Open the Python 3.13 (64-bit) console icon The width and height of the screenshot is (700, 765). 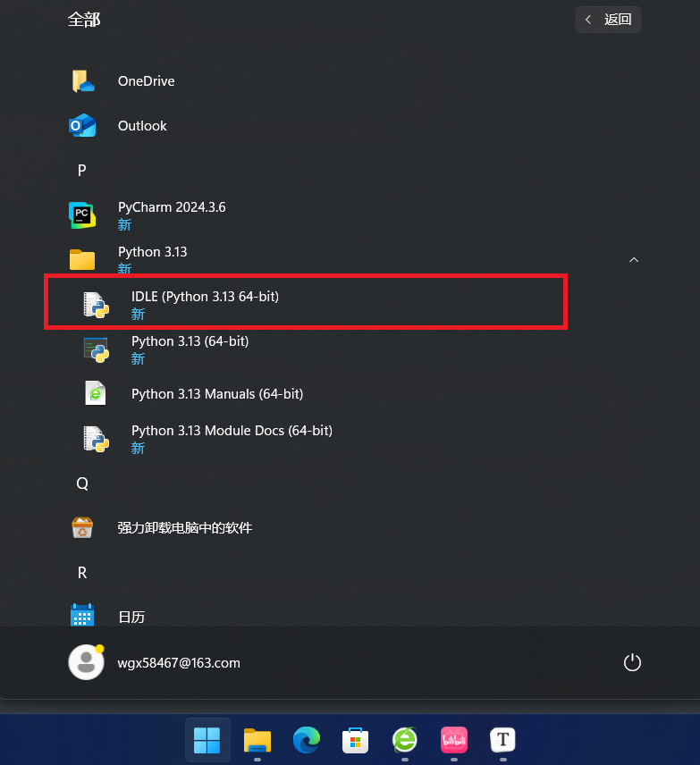[x=96, y=349]
